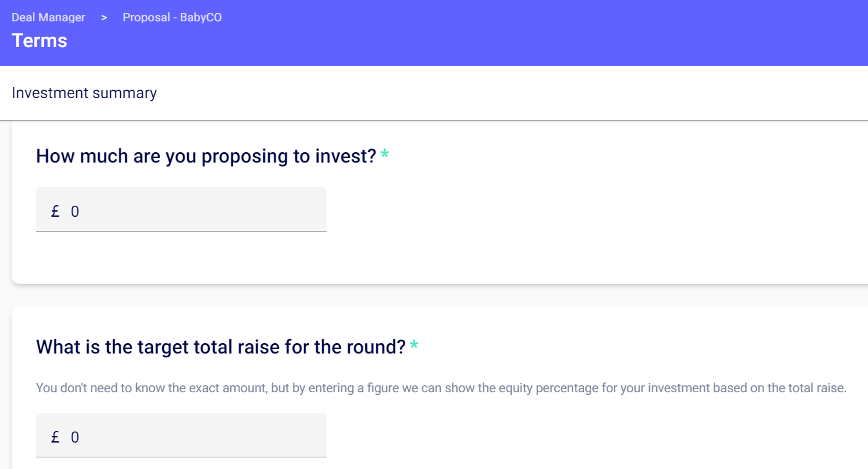Click empty space in the purple header bar

[516, 32]
